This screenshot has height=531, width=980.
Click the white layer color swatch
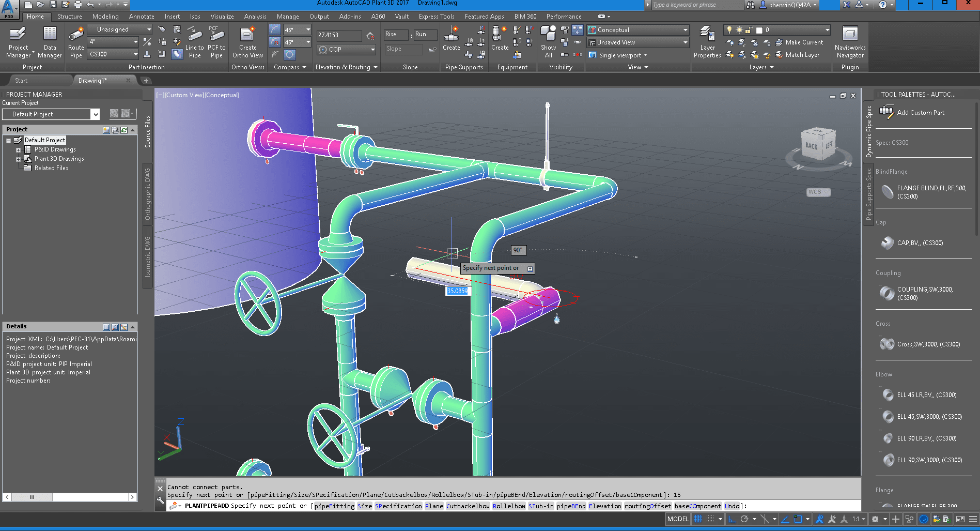point(759,30)
